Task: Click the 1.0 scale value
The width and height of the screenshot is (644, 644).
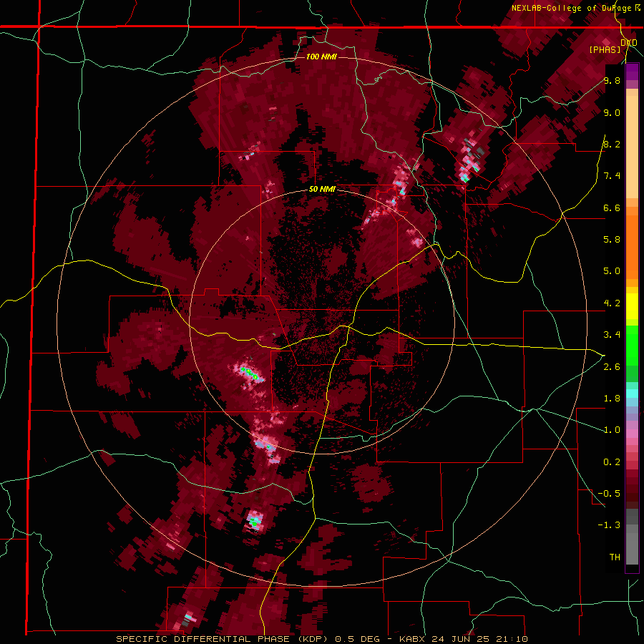Action: click(612, 430)
